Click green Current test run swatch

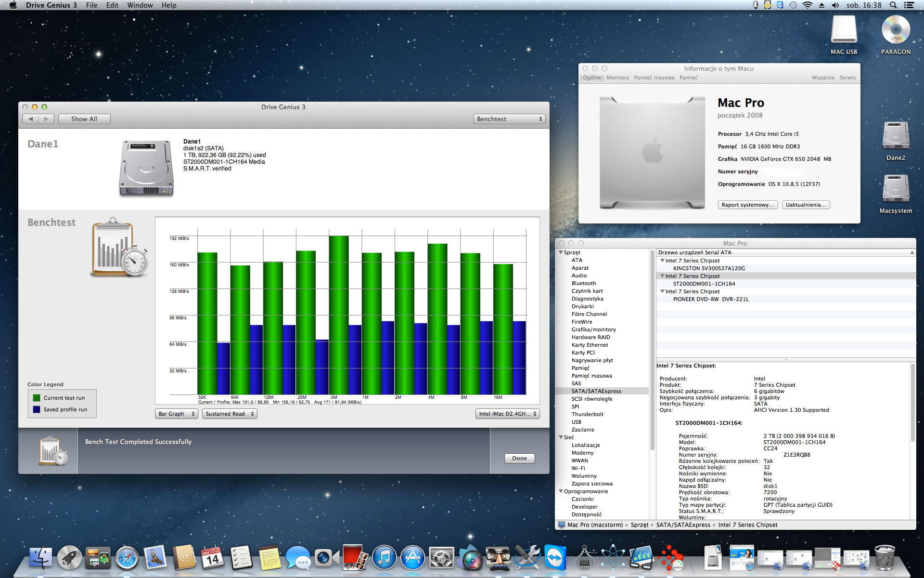click(37, 398)
